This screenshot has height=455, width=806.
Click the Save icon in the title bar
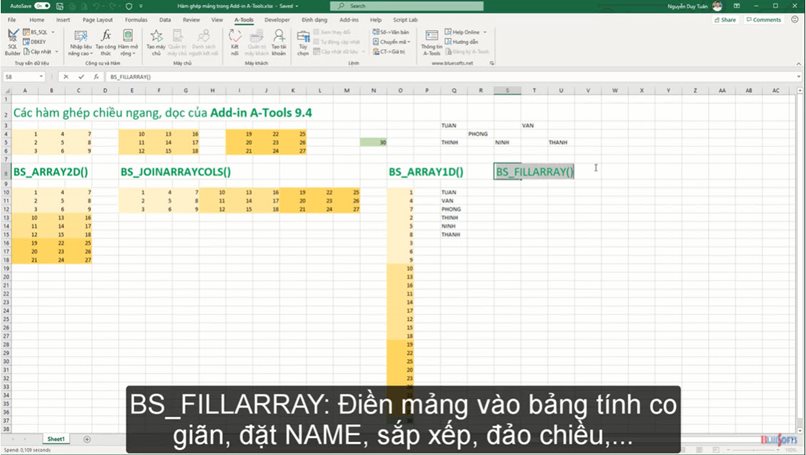(x=60, y=6)
